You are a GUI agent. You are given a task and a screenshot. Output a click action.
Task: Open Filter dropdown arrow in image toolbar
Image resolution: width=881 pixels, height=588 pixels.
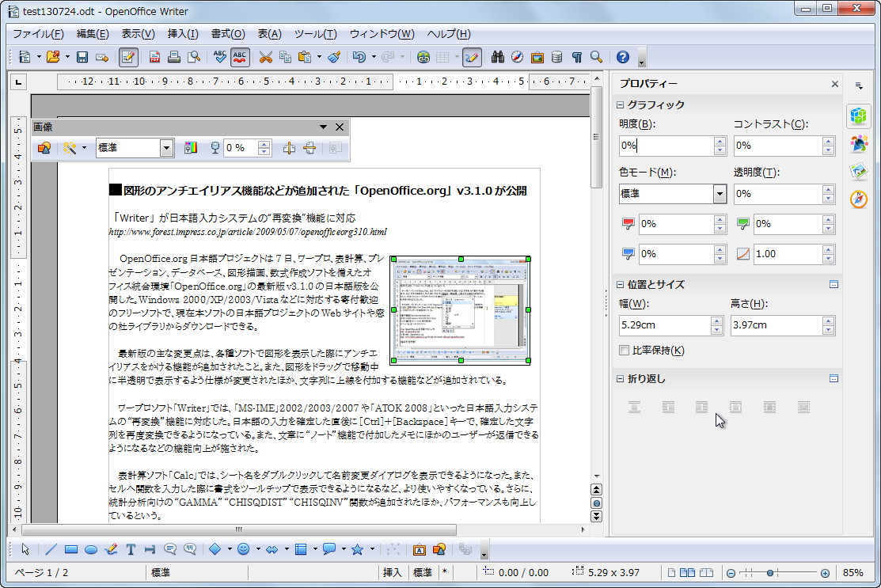click(x=84, y=148)
